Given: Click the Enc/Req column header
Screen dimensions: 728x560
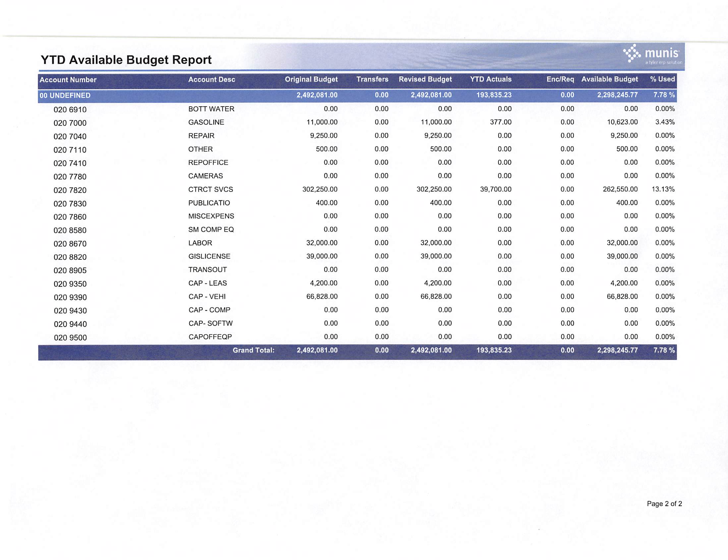Looking at the screenshot, I should [560, 79].
